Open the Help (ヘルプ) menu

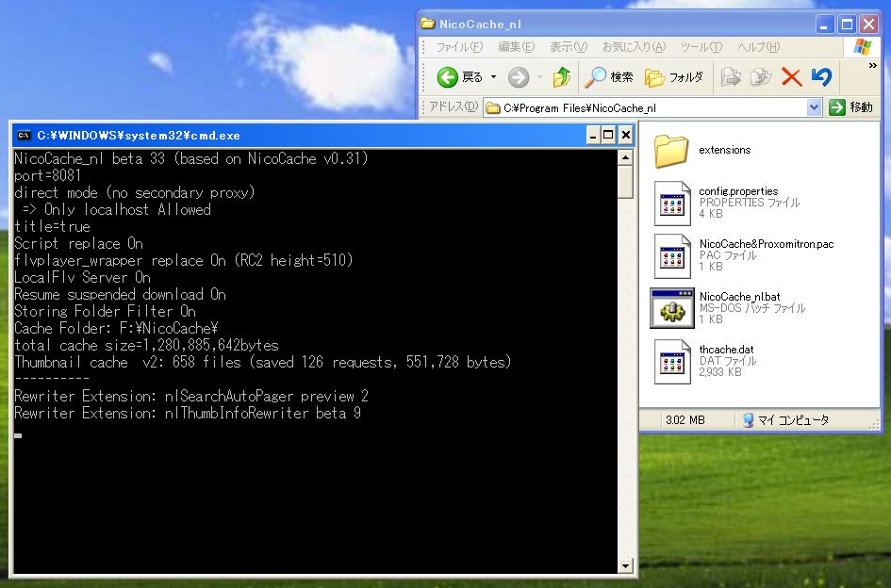tap(759, 47)
